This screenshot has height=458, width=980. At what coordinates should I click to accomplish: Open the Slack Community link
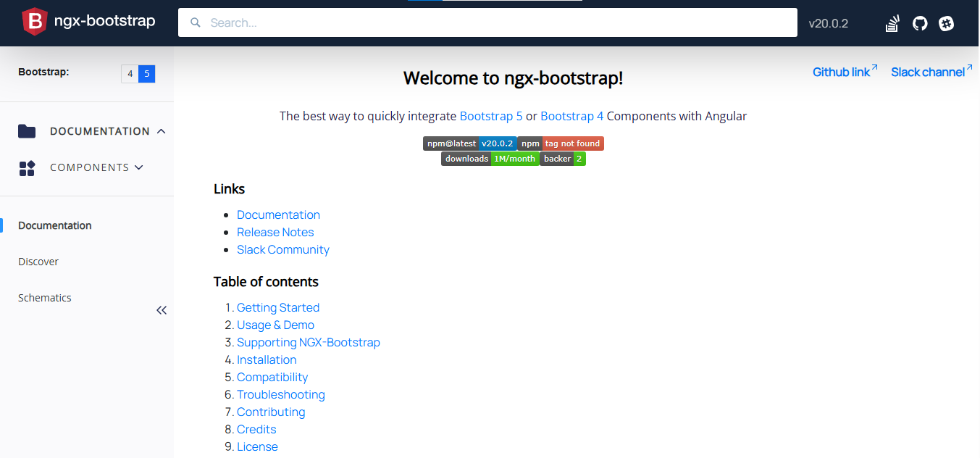point(283,249)
